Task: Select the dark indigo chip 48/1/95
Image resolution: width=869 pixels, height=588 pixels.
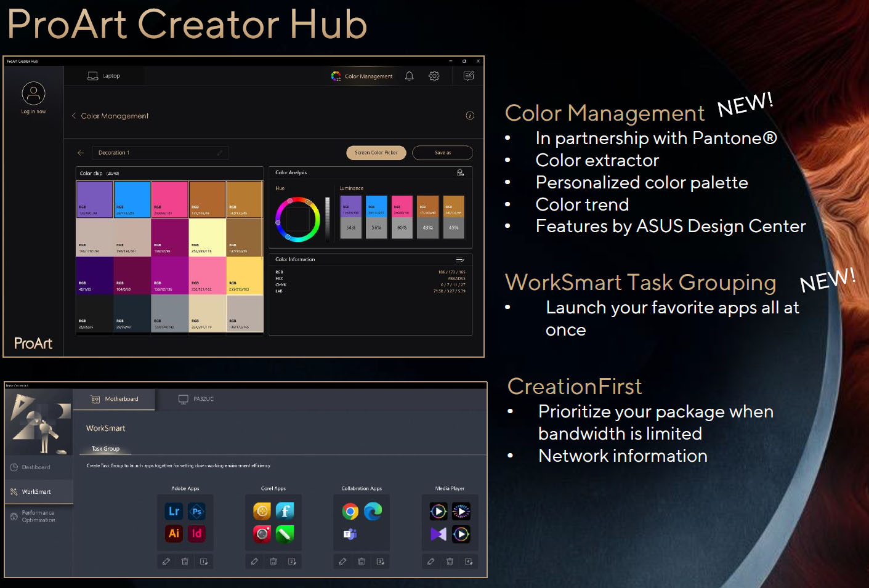Action: click(94, 275)
